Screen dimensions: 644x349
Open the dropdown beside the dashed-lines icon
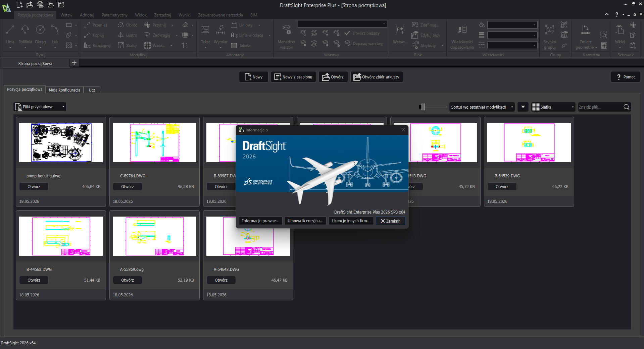[512, 45]
